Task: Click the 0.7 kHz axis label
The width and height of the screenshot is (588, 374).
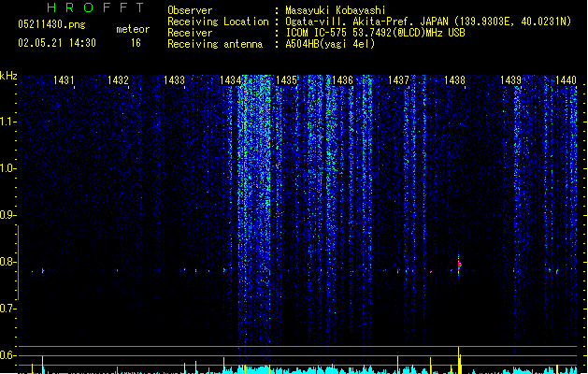Action: pyautogui.click(x=7, y=309)
